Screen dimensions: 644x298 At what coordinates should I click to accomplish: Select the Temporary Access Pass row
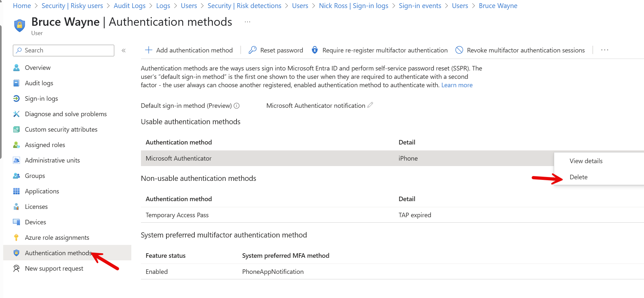point(392,215)
